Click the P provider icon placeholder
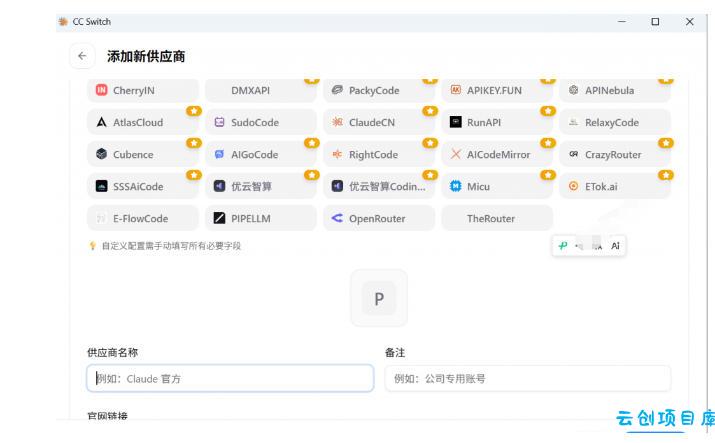 pyautogui.click(x=379, y=299)
